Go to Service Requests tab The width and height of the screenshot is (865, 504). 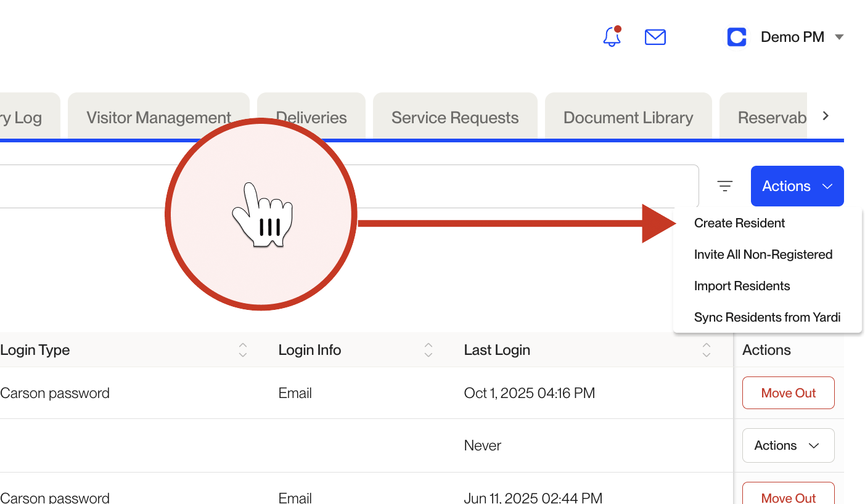pos(455,117)
